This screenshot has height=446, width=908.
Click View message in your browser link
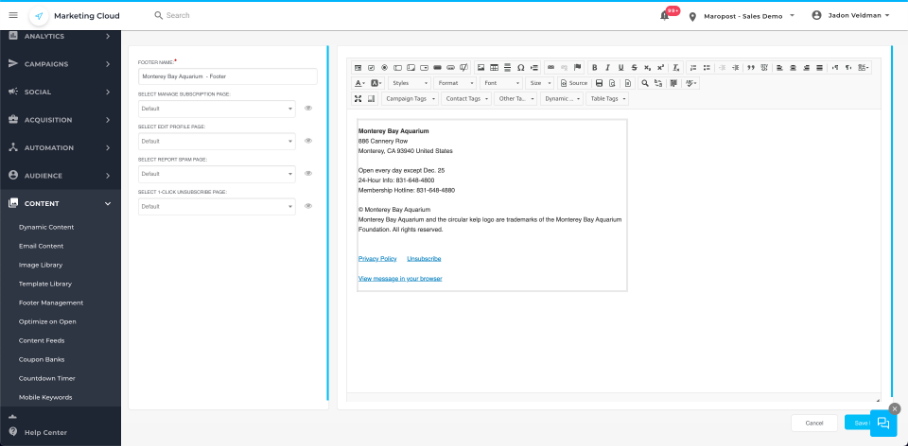(400, 279)
